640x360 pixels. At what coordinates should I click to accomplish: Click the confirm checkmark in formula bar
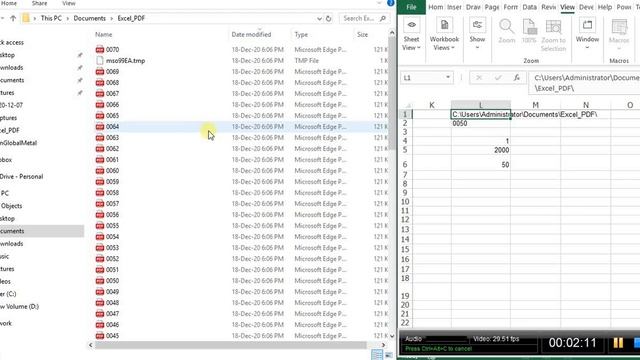point(498,78)
